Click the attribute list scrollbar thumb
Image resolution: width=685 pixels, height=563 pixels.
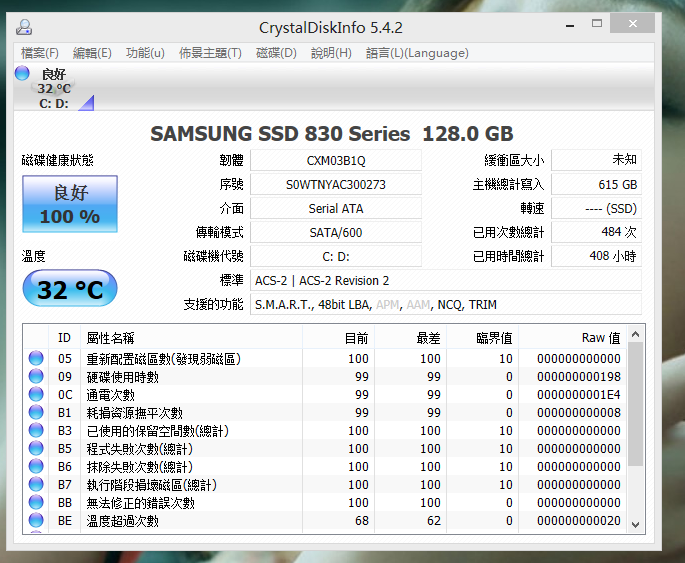pyautogui.click(x=636, y=404)
